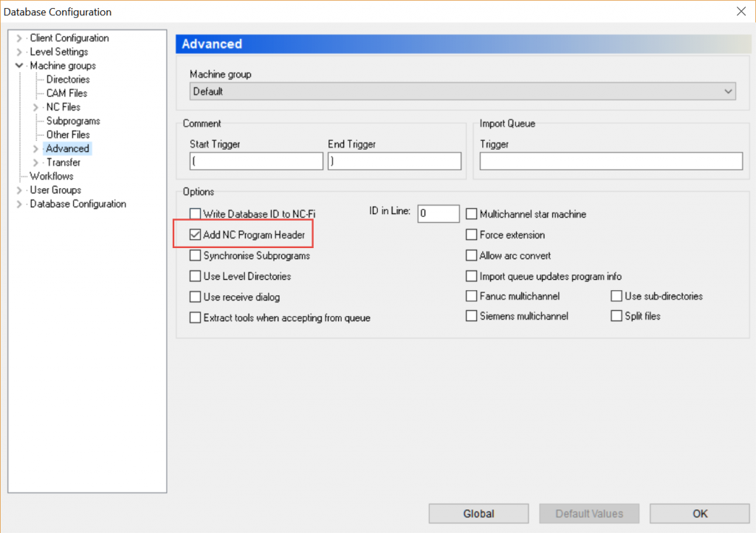Expand the Transfer tree node
The width and height of the screenshot is (756, 533).
[x=35, y=162]
